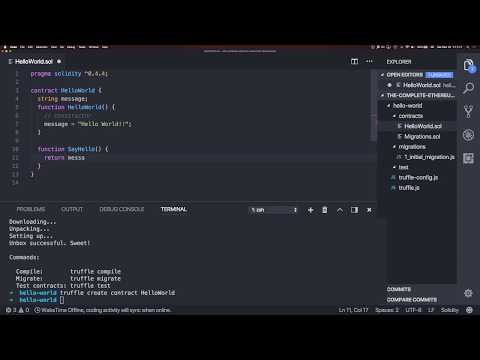Open the Extensions view icon
Image resolution: width=480 pixels, height=360 pixels.
pos(468,158)
